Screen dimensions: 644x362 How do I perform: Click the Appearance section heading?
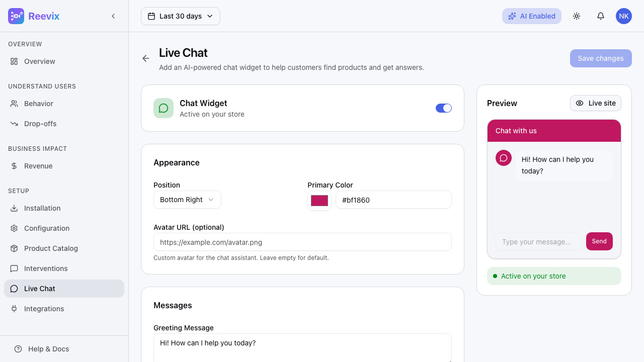pyautogui.click(x=177, y=162)
